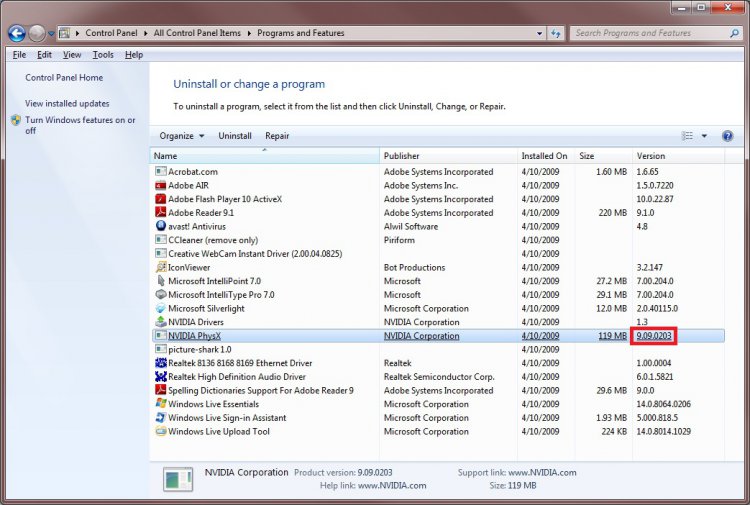Screen dimensions: 750x505
Task: Click the picture-shark 1.0 icon
Action: click(161, 349)
